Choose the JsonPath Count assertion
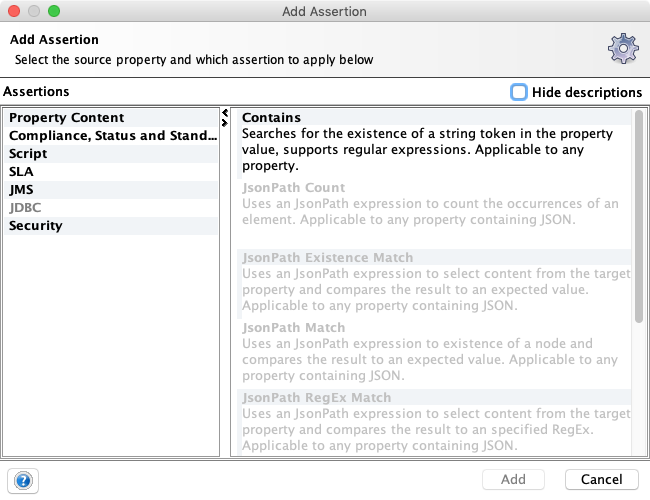 (x=293, y=188)
